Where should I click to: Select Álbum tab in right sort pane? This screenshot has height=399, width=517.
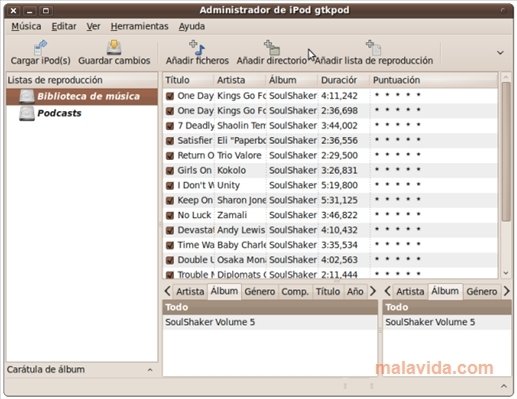(x=445, y=291)
